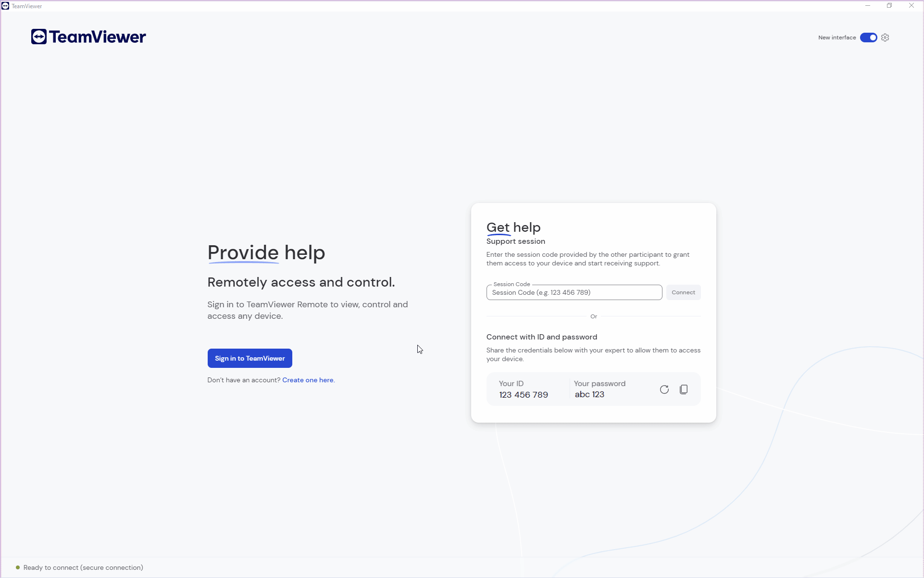This screenshot has width=924, height=578.
Task: Click the refresh password icon
Action: coord(664,389)
